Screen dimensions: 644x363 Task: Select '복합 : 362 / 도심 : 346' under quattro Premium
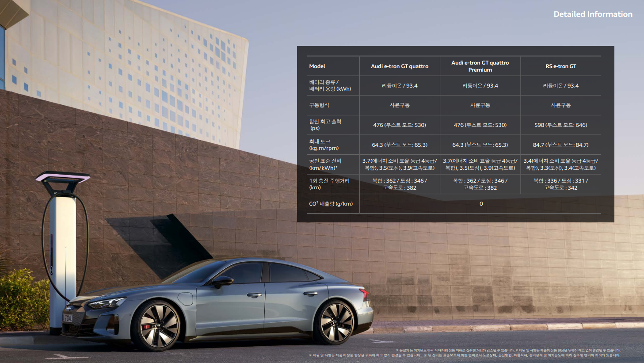coord(480,184)
